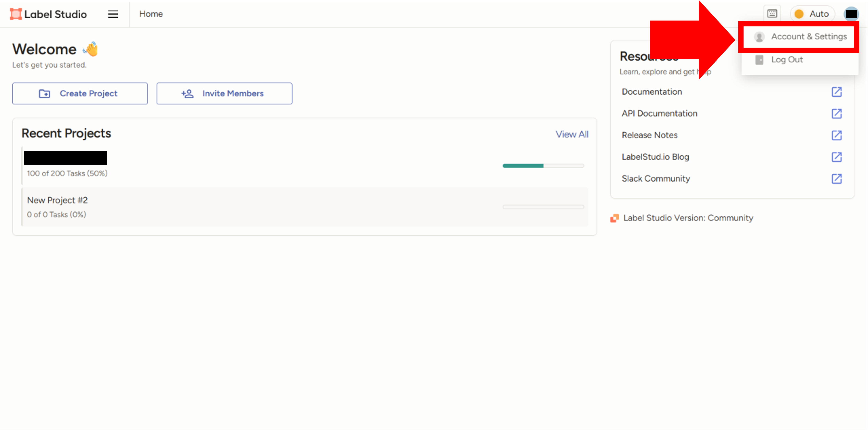Open Account & Settings menu entry
Viewport: 868px width, 430px height.
coord(799,37)
